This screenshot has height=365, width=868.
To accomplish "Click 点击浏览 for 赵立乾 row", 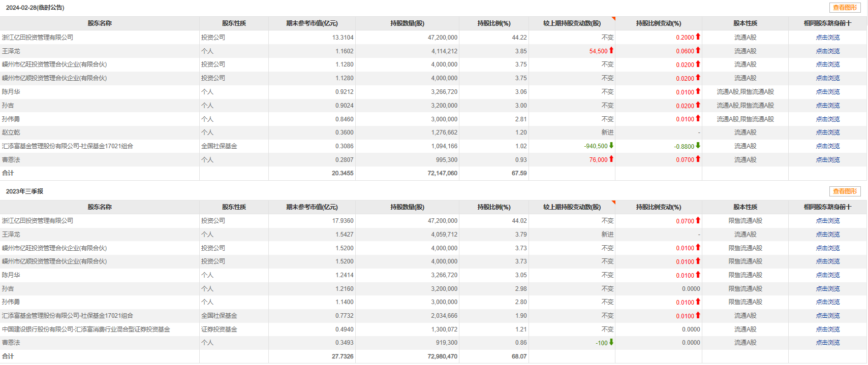I will [827, 132].
